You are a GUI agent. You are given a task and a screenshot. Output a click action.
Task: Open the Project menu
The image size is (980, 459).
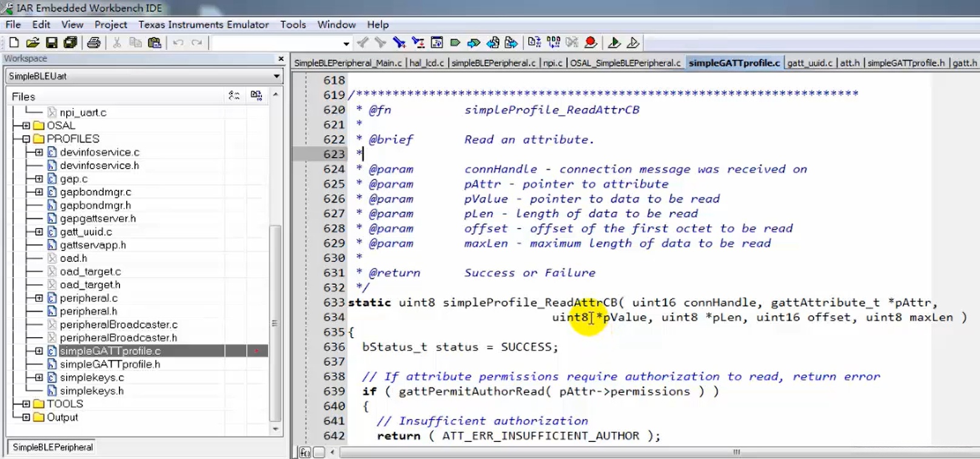tap(111, 24)
